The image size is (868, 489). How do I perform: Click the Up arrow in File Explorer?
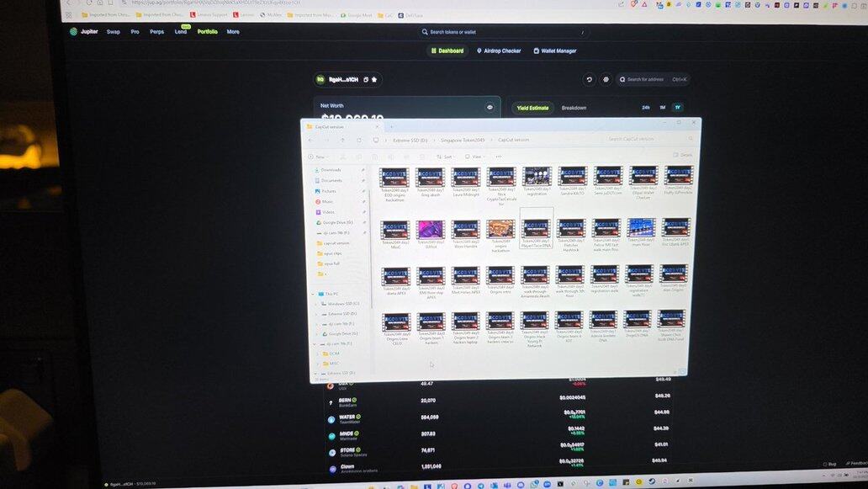(x=343, y=141)
